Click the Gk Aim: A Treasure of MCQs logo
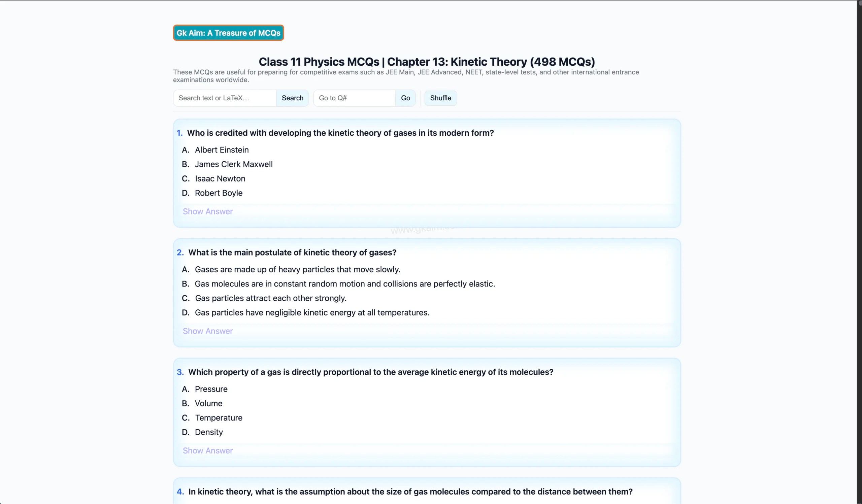862x504 pixels. click(x=228, y=33)
